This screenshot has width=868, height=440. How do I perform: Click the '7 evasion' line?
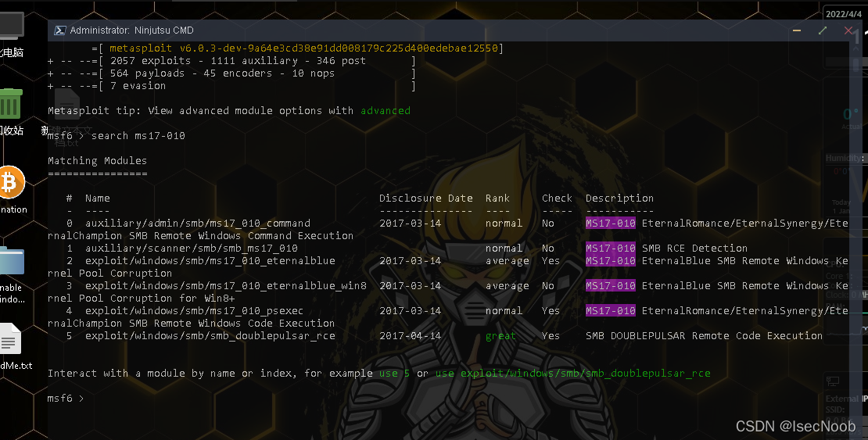point(231,86)
